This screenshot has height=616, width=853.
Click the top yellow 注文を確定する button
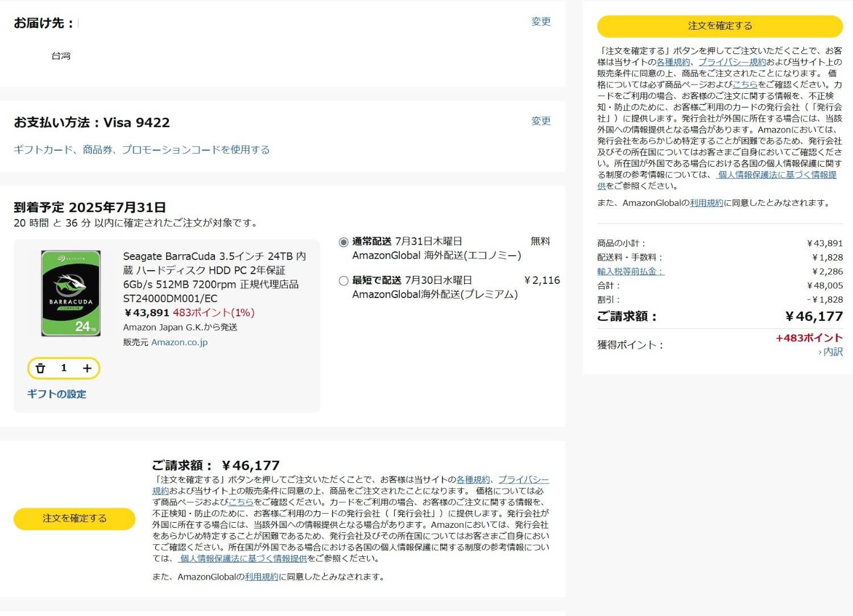tap(720, 26)
